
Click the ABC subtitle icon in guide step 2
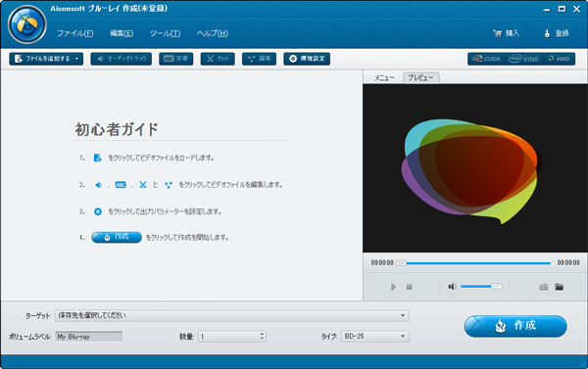pyautogui.click(x=121, y=185)
